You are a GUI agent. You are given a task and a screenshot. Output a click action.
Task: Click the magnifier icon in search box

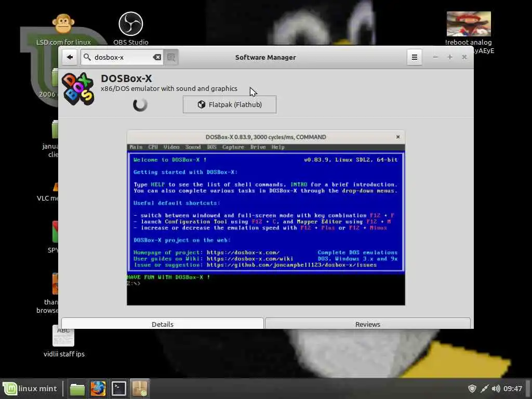[x=87, y=57]
